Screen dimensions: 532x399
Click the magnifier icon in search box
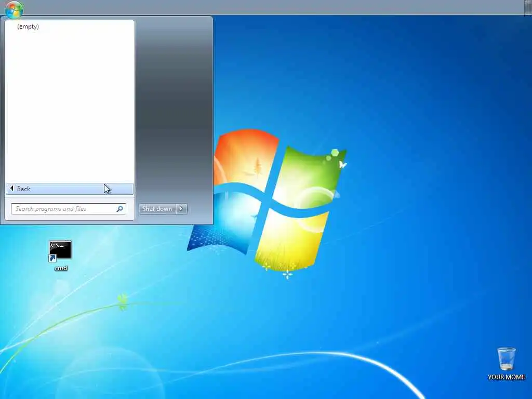[x=120, y=209]
